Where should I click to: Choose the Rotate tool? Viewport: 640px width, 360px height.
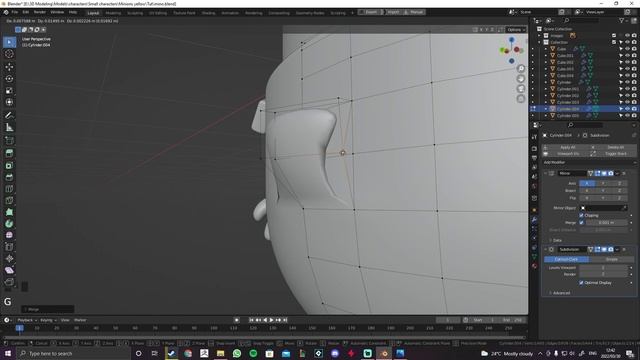click(x=9, y=78)
